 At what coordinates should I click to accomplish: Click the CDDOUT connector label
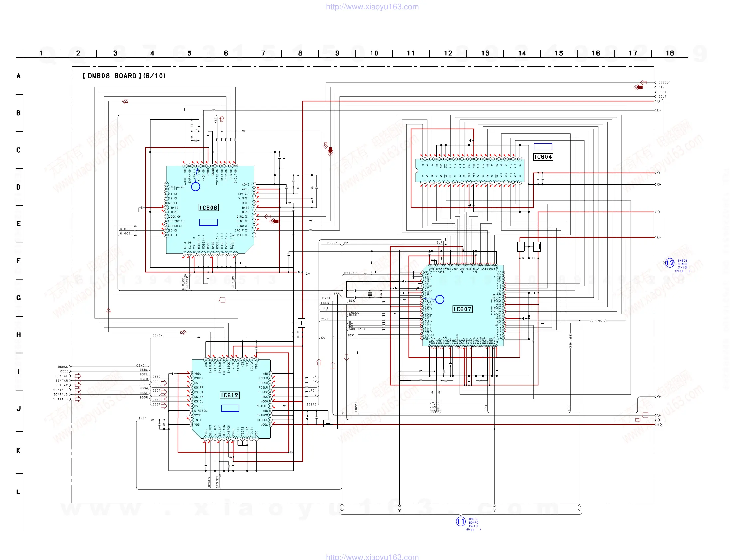pos(664,83)
